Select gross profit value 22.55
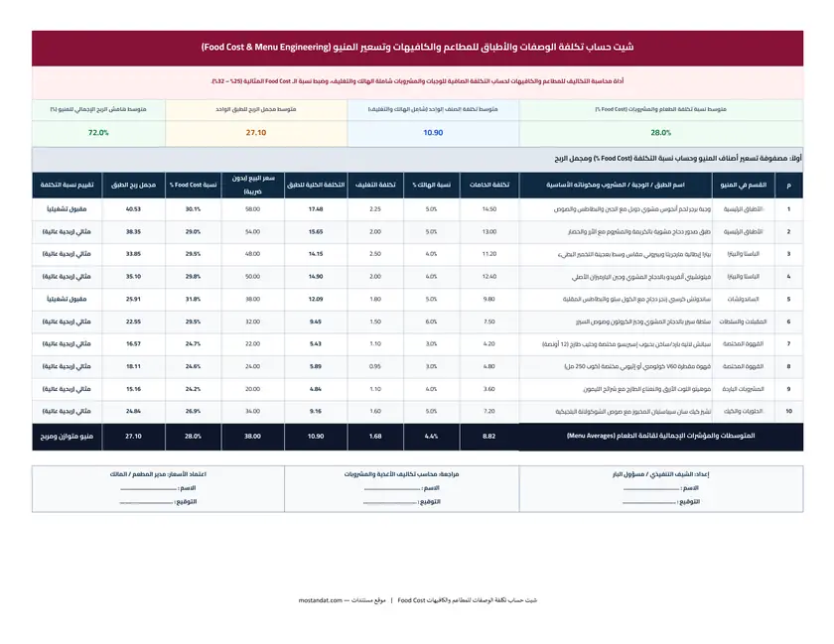The image size is (834, 644). point(133,322)
